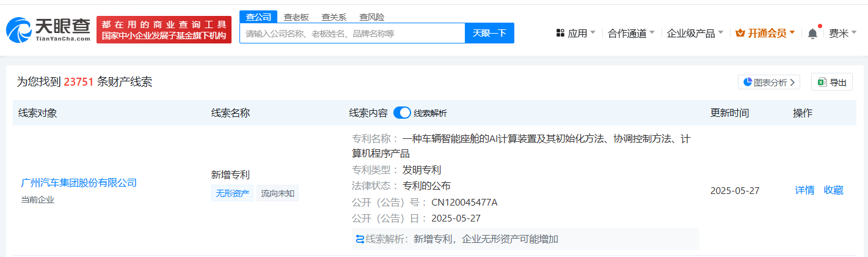Click the apps grid icon
The width and height of the screenshot is (868, 257).
click(x=560, y=33)
